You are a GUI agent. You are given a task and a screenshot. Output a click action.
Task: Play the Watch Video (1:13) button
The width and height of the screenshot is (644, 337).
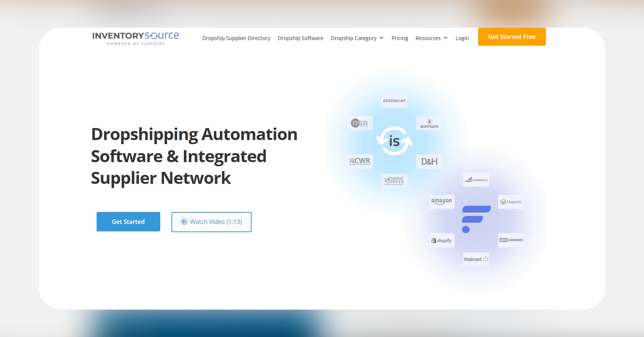[x=212, y=222]
